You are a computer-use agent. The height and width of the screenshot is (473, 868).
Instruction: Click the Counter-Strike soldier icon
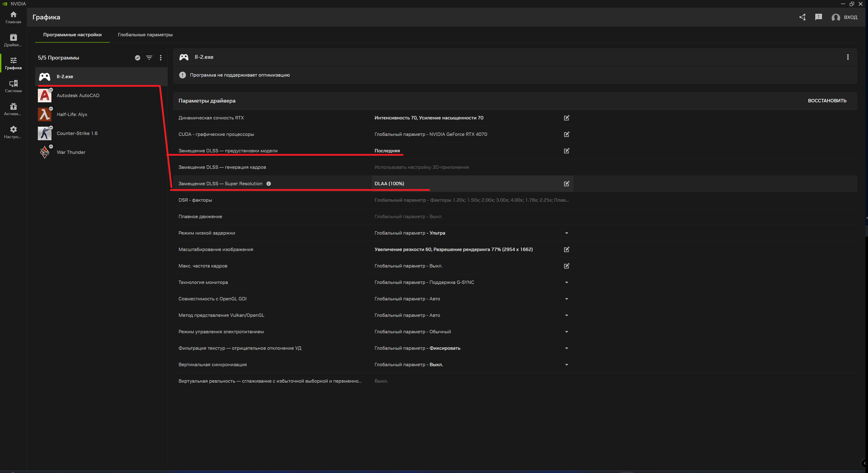pyautogui.click(x=44, y=133)
